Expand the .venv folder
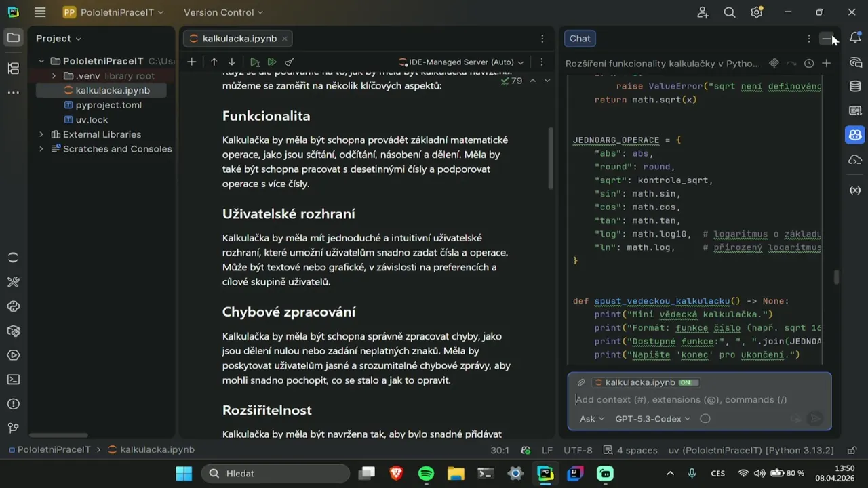Image resolution: width=868 pixels, height=488 pixels. tap(54, 76)
